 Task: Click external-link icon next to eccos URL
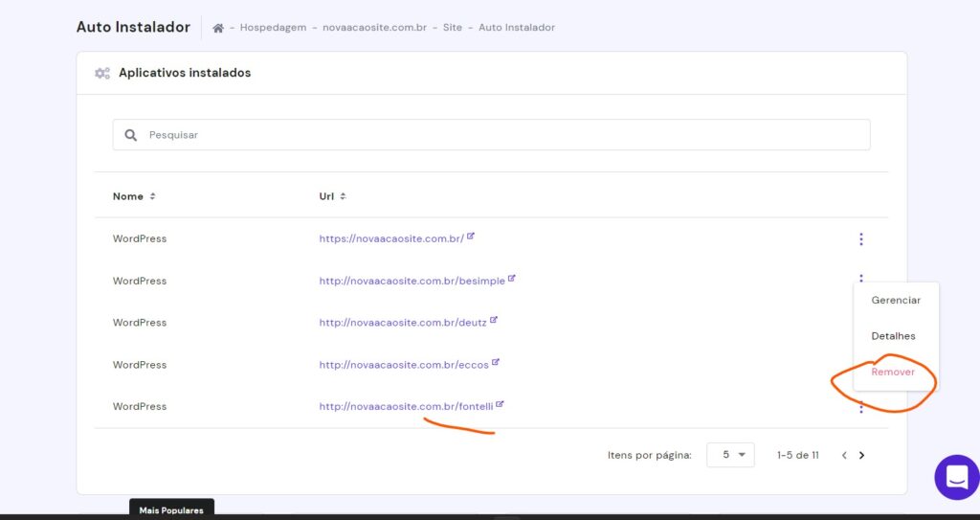(496, 363)
